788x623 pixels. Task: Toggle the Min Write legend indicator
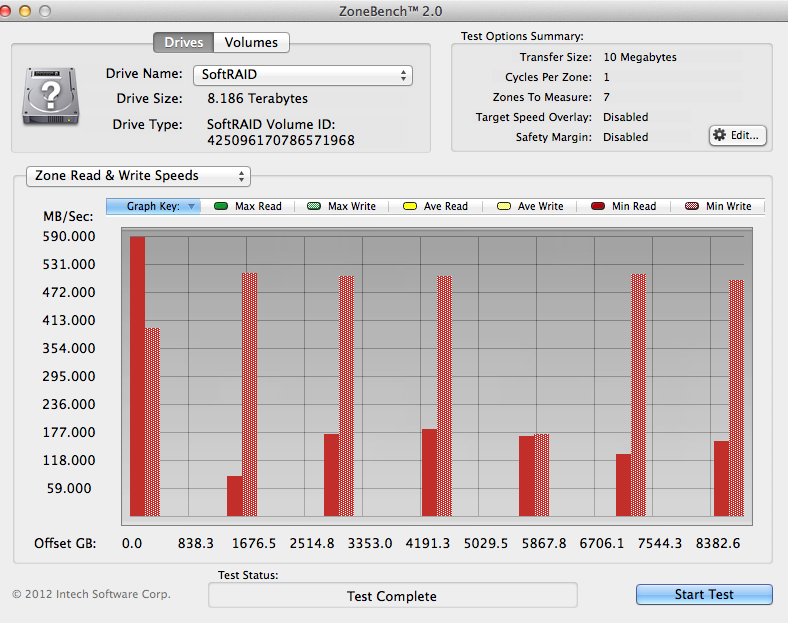(691, 206)
